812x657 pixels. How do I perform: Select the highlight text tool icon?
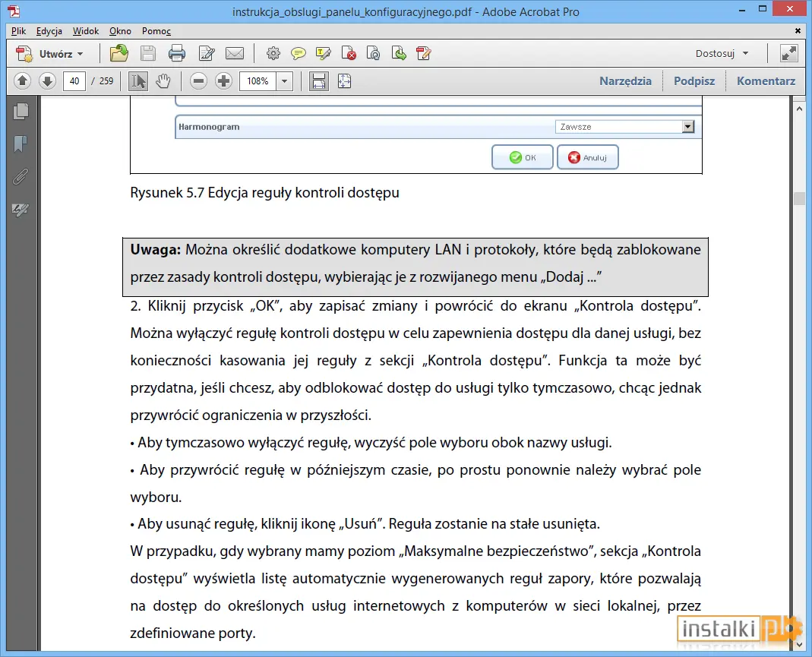pos(323,53)
